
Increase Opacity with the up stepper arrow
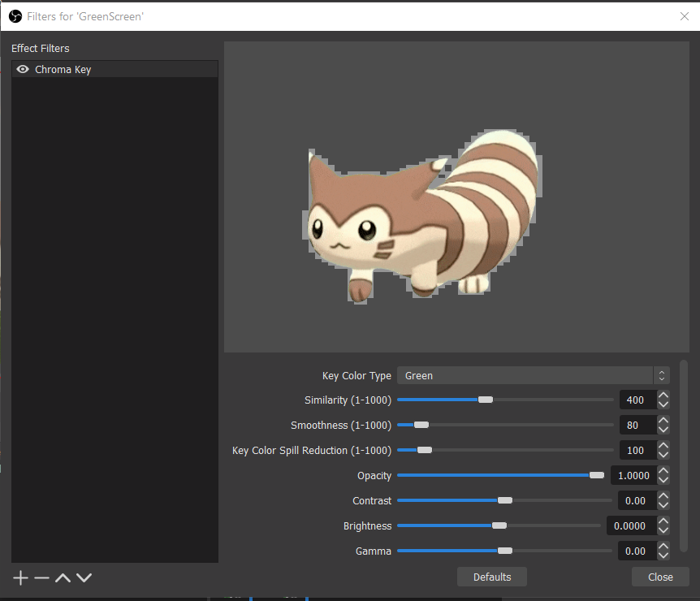(663, 470)
